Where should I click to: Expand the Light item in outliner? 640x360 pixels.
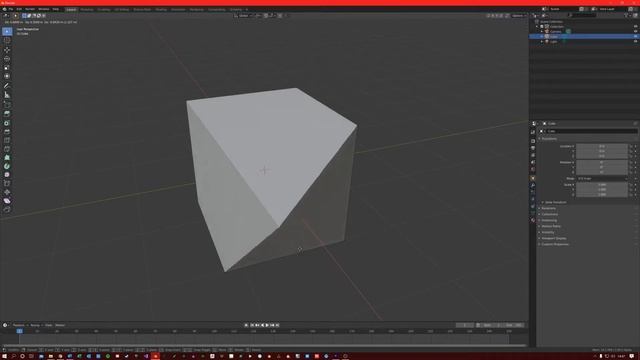pos(542,41)
